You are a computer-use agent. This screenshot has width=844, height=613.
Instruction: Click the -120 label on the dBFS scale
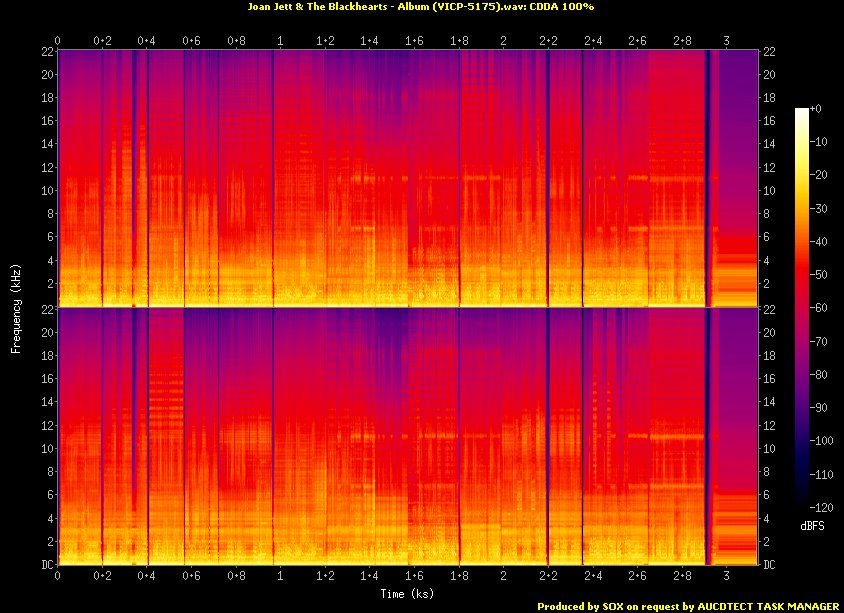[x=821, y=506]
